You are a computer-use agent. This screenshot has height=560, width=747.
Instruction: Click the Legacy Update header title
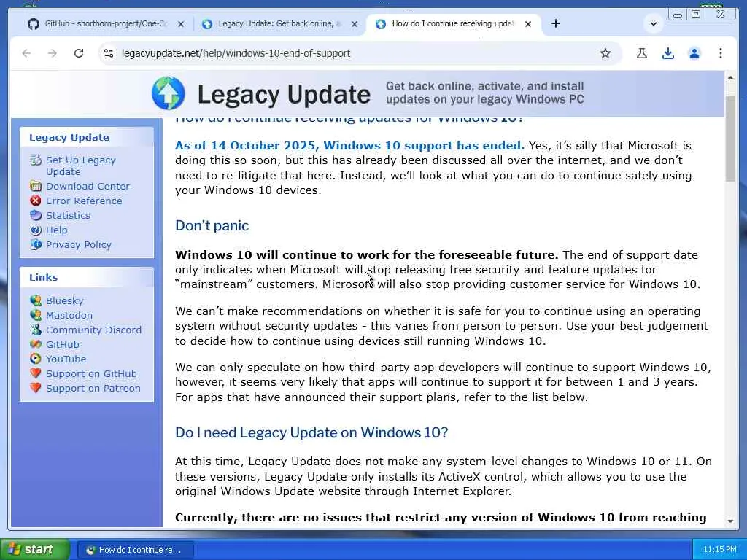pyautogui.click(x=284, y=94)
